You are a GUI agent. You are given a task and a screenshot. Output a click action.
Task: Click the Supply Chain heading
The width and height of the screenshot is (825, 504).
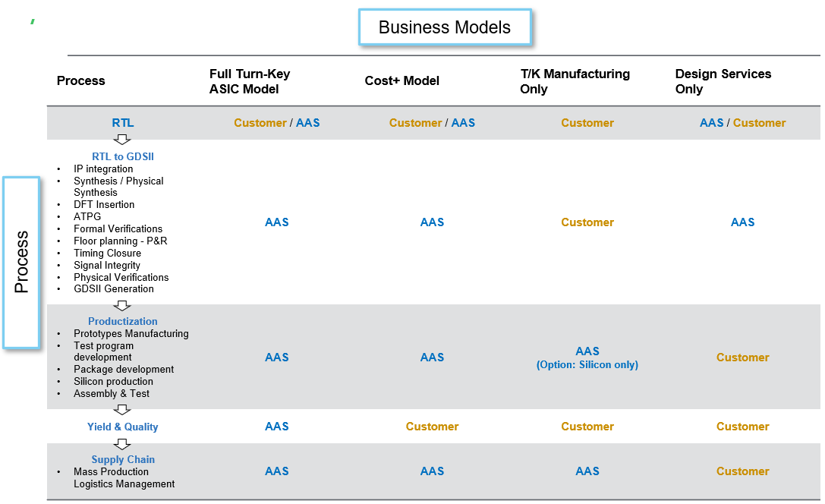pos(123,459)
